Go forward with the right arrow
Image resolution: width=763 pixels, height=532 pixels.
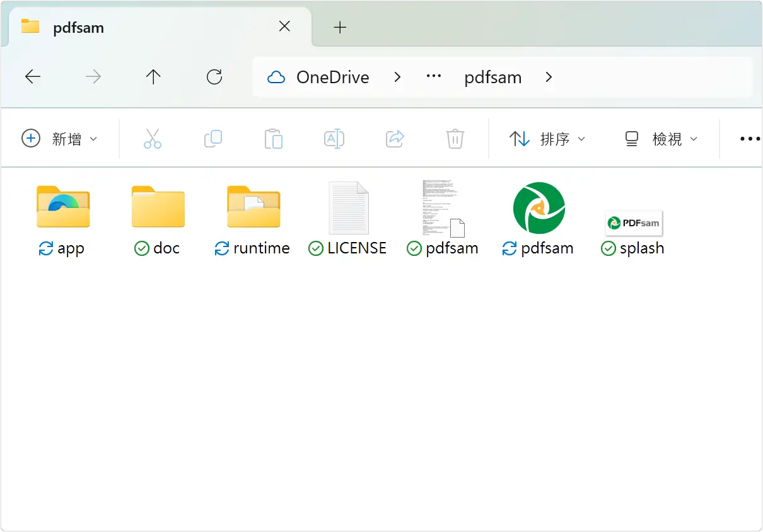pyautogui.click(x=93, y=77)
